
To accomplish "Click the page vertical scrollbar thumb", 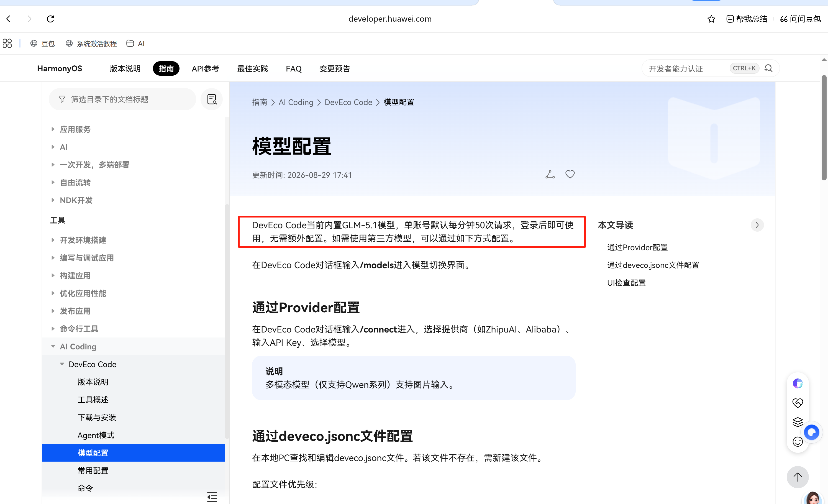I will click(x=824, y=128).
